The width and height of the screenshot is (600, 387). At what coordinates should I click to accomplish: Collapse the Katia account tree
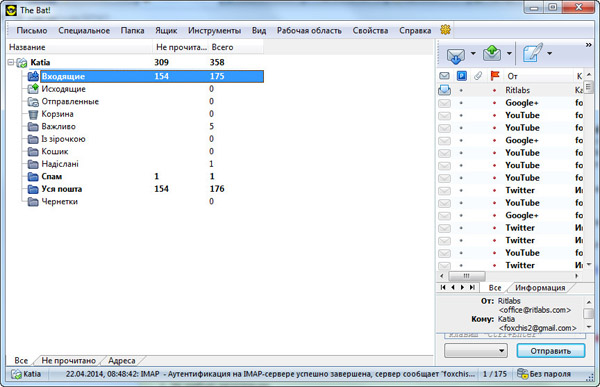coord(11,62)
